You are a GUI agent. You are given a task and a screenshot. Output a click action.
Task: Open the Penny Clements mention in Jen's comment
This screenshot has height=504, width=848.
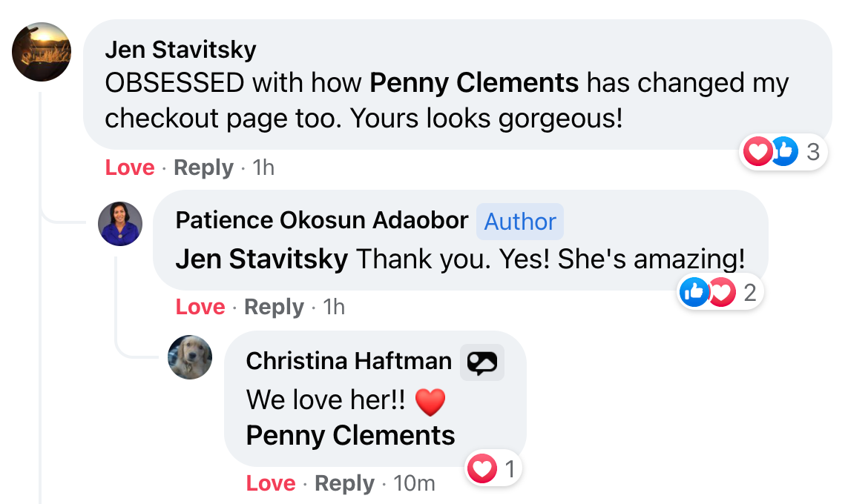(474, 83)
